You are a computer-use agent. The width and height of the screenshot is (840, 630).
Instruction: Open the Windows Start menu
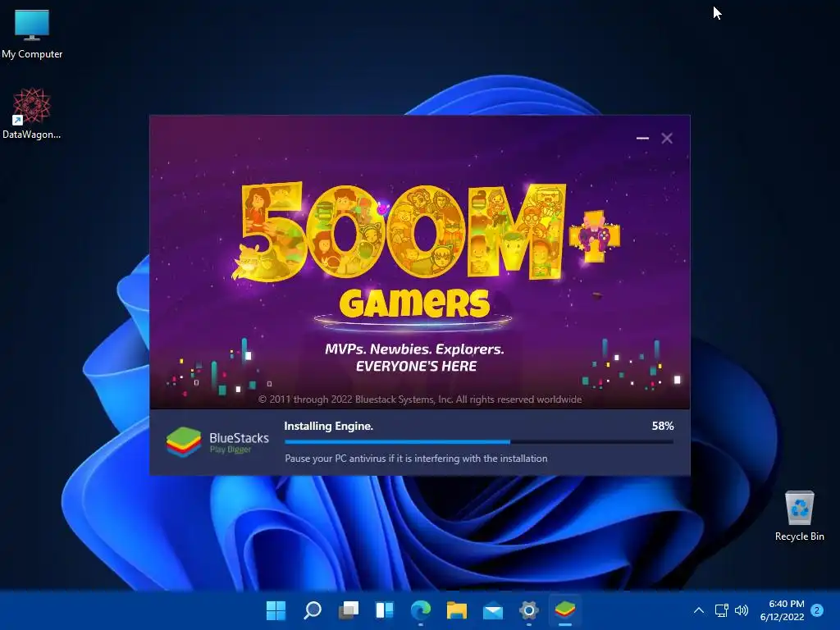[276, 610]
